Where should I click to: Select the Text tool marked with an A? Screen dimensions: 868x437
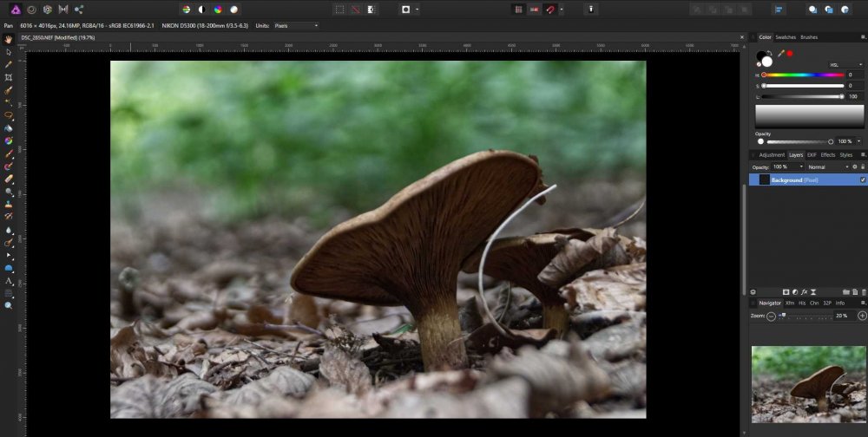click(8, 281)
